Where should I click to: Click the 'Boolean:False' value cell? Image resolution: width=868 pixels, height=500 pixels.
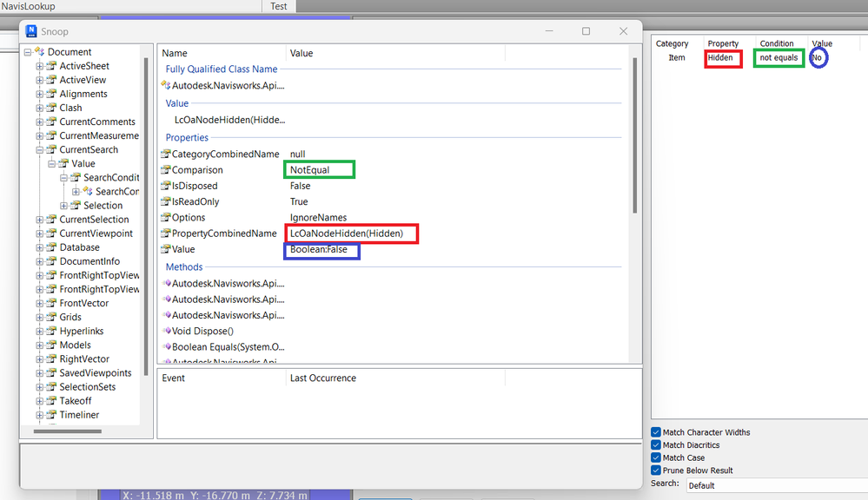tap(318, 249)
